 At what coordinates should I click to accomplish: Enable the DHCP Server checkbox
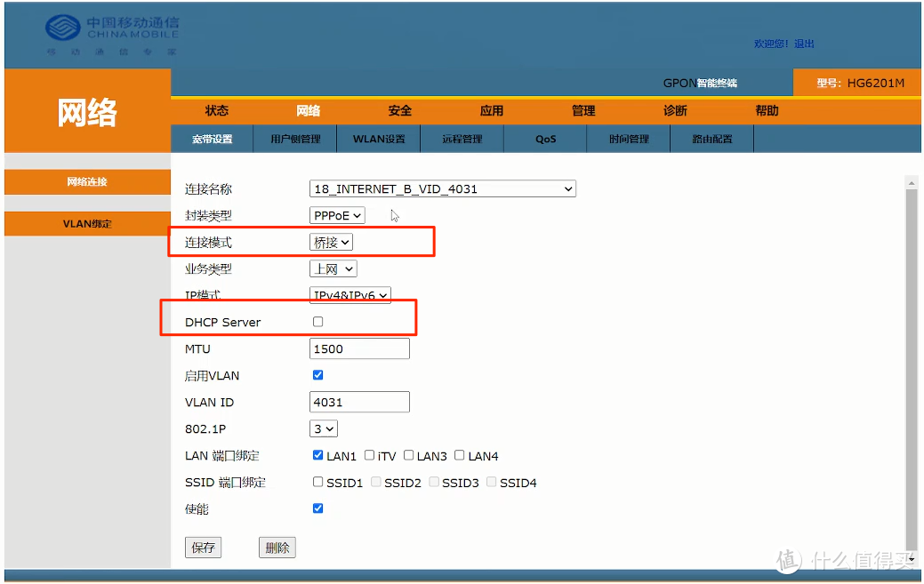[x=317, y=322]
